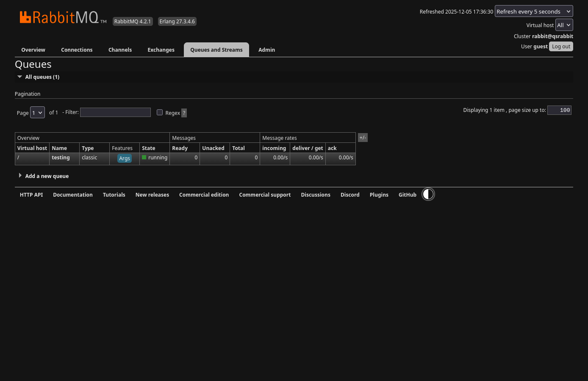Click the Regex help question mark
588x381 pixels.
point(184,113)
